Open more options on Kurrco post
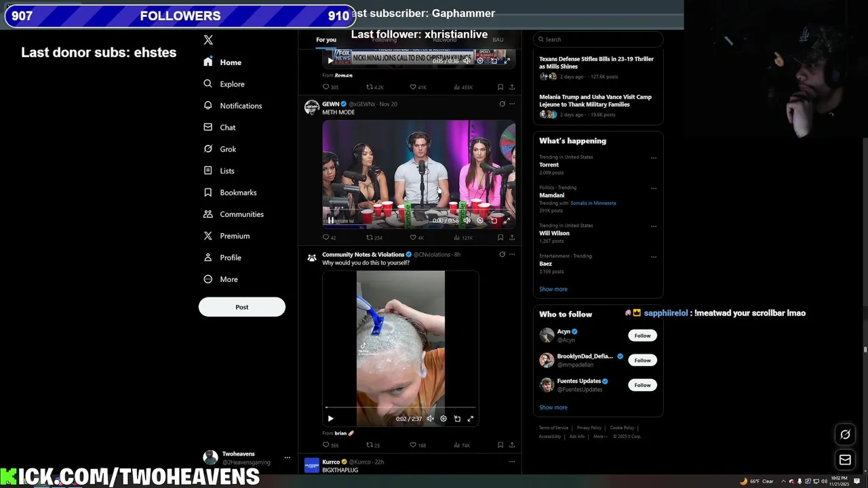This screenshot has width=868, height=488. click(512, 462)
